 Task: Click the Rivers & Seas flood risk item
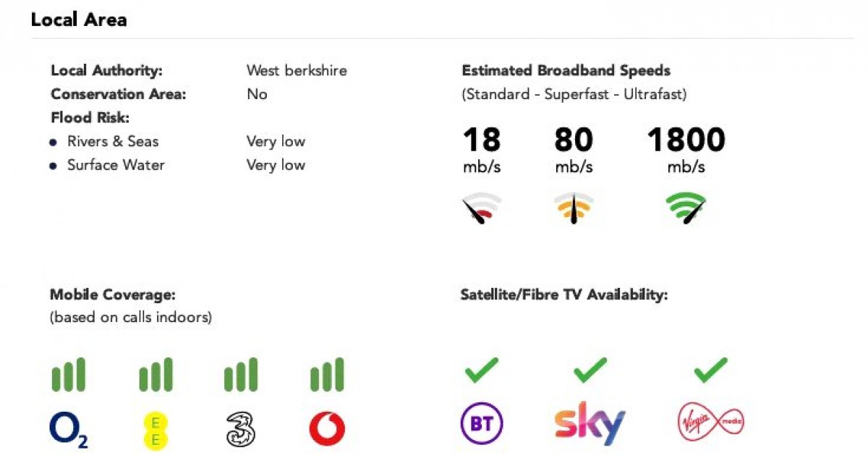[113, 141]
